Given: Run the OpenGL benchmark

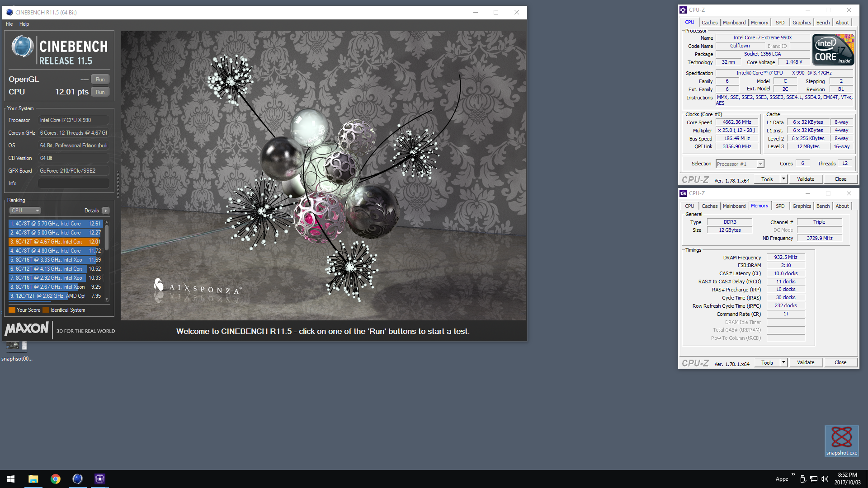Looking at the screenshot, I should coord(100,80).
